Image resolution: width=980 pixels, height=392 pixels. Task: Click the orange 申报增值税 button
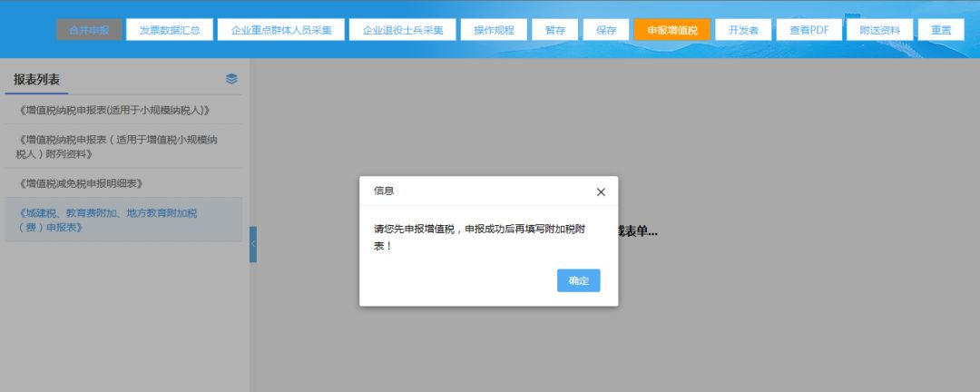[x=671, y=30]
